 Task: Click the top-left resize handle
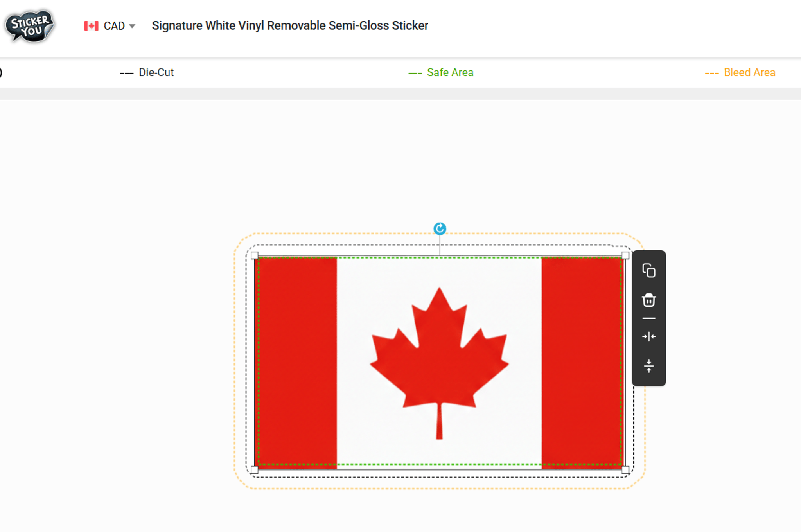tap(255, 256)
